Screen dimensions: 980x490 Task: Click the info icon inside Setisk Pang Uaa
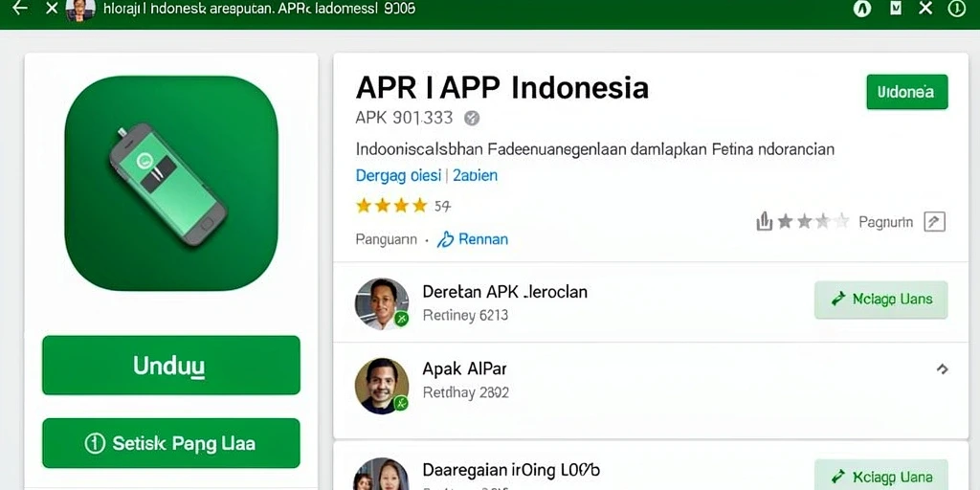(x=95, y=444)
